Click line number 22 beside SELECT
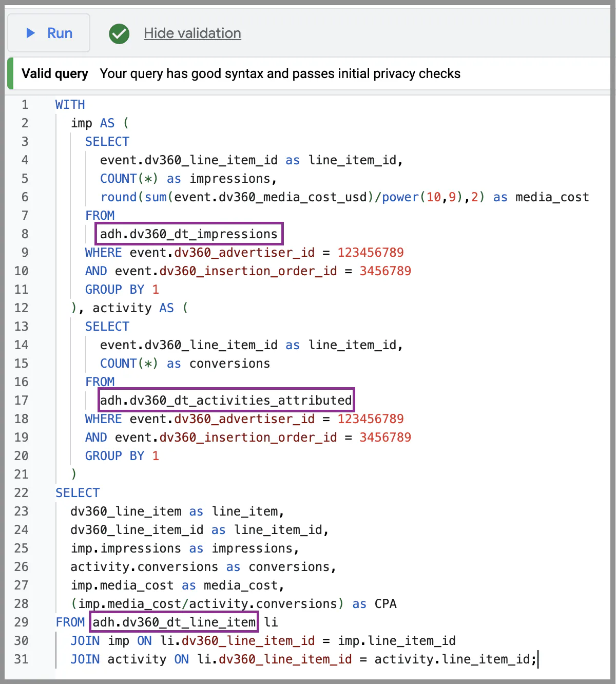616x684 pixels. tap(21, 492)
